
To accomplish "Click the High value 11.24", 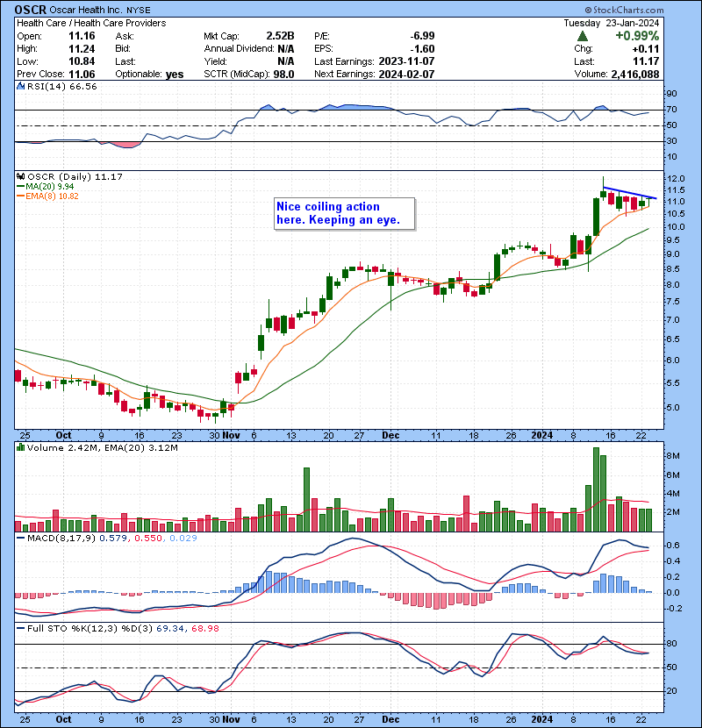I will 82,49.
